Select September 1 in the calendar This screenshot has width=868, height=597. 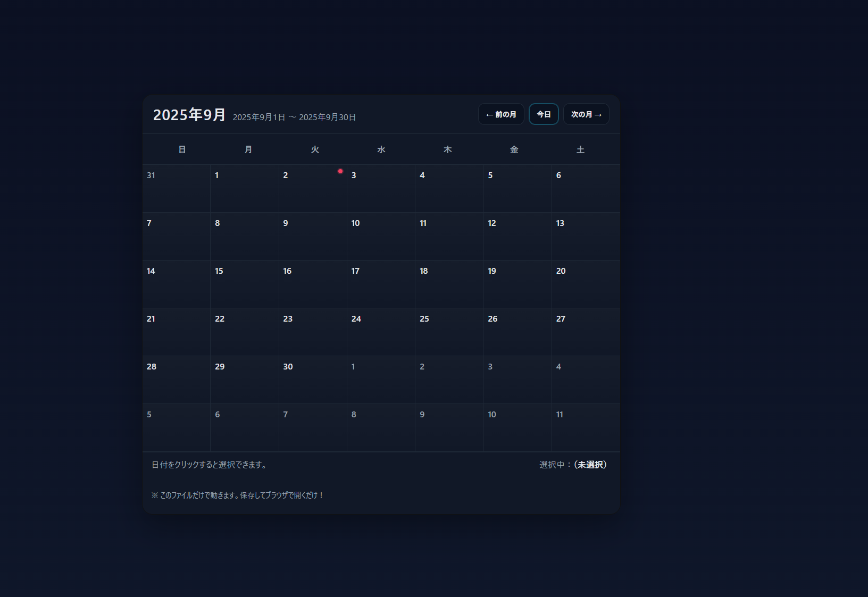pyautogui.click(x=245, y=189)
